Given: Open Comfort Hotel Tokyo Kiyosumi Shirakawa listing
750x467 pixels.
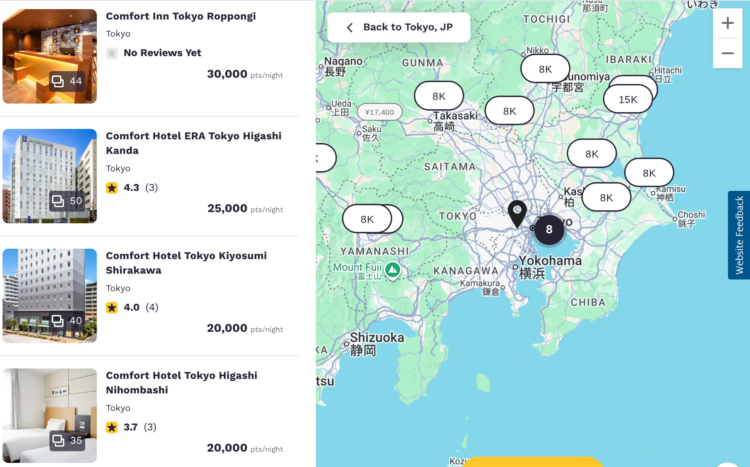Looking at the screenshot, I should 187,263.
